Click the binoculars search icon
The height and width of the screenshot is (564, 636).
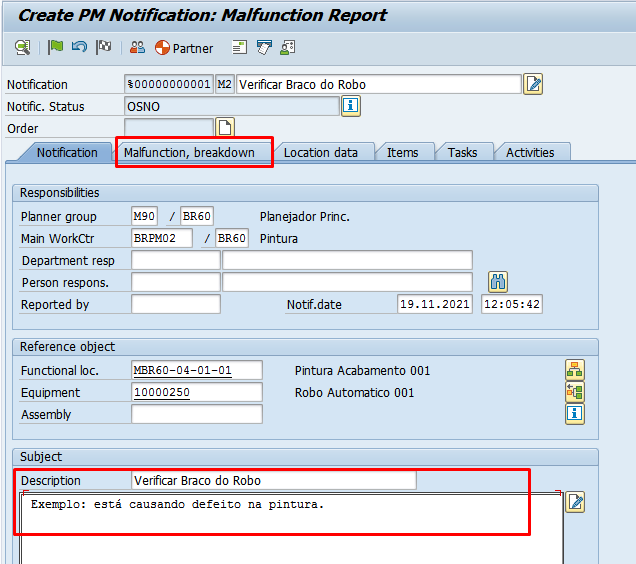coord(497,281)
